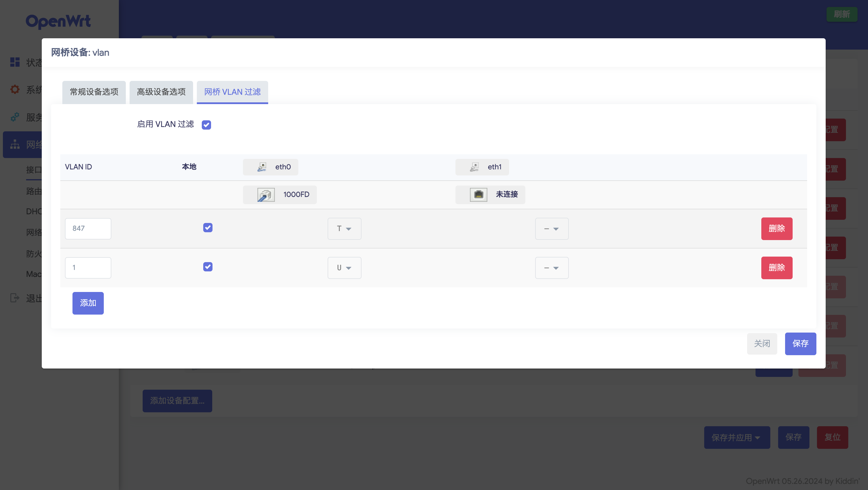This screenshot has height=490, width=868.
Task: Select the 网桥 VLAN 过滤 tab
Action: click(x=233, y=92)
